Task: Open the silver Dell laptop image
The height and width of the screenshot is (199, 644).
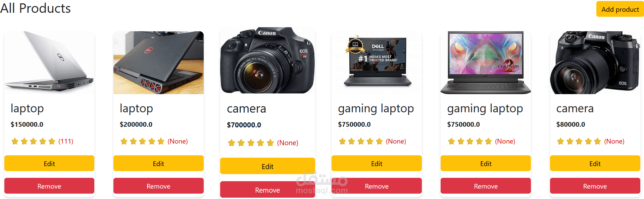Action: [49, 63]
